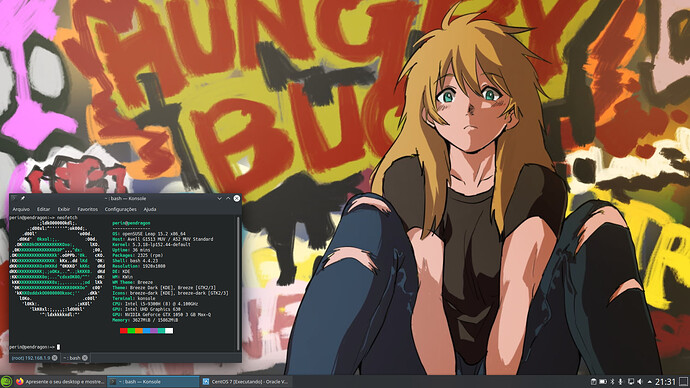This screenshot has height=388, width=690.
Task: Close the bash terminal tab
Action: 85,358
